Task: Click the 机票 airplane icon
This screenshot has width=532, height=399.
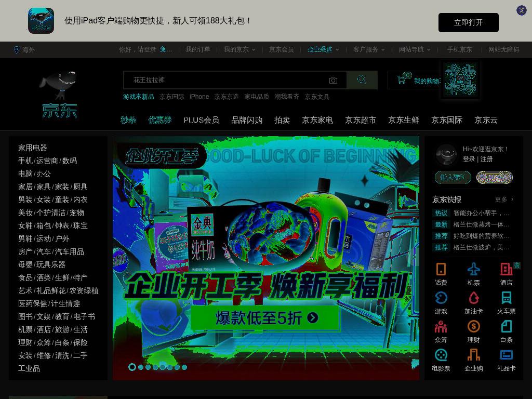Action: tap(474, 270)
